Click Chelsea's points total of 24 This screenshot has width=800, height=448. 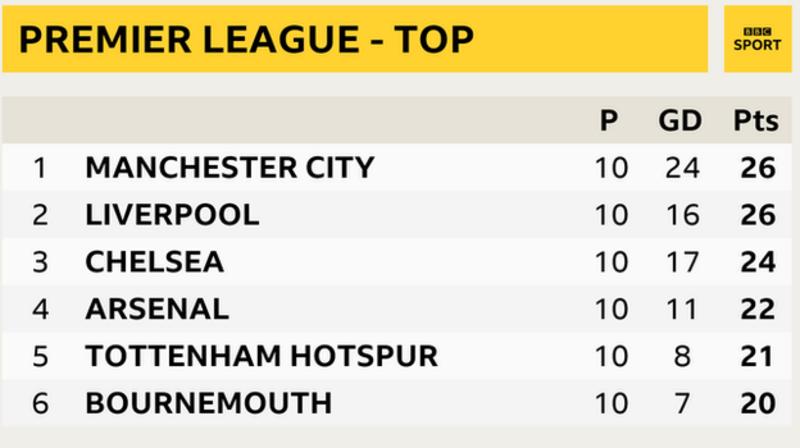757,261
